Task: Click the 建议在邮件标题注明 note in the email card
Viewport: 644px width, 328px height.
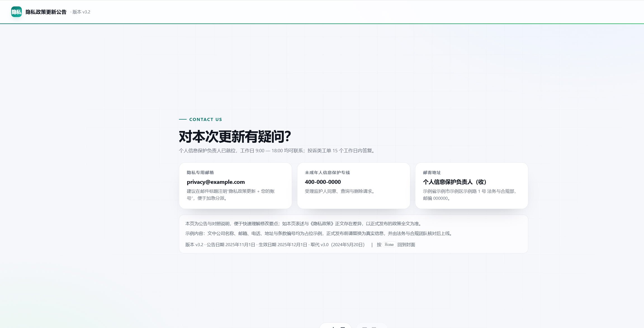Action: 231,195
